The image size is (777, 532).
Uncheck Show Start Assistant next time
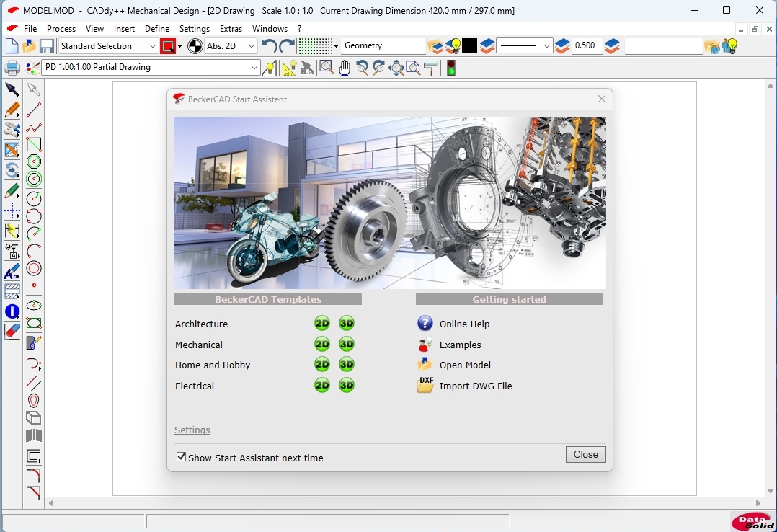(182, 457)
